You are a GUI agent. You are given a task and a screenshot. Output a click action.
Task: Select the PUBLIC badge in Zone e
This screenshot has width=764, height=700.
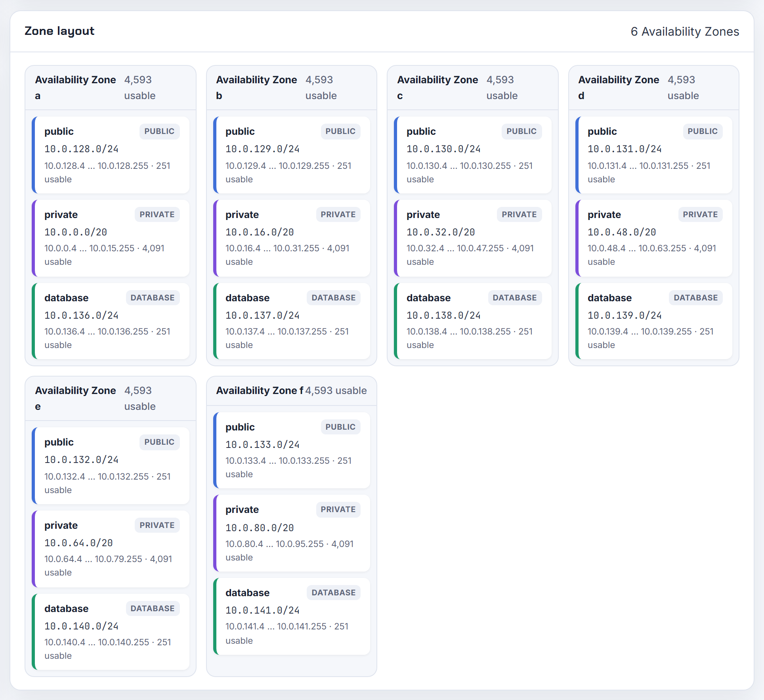[159, 442]
